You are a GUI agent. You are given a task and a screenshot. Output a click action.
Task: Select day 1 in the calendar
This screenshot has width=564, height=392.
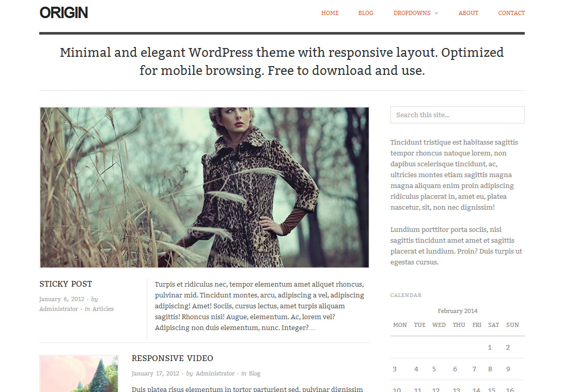pos(490,348)
